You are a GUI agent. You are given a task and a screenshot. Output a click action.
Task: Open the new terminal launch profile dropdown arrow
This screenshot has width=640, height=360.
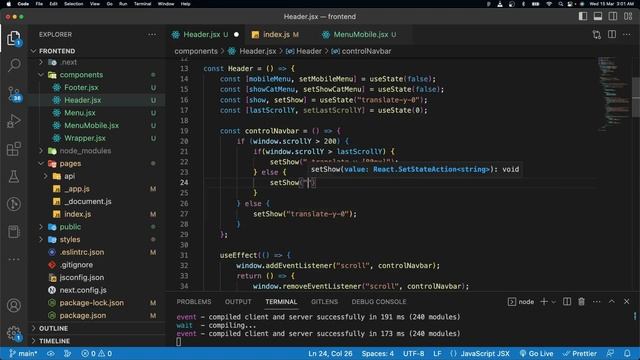(553, 302)
